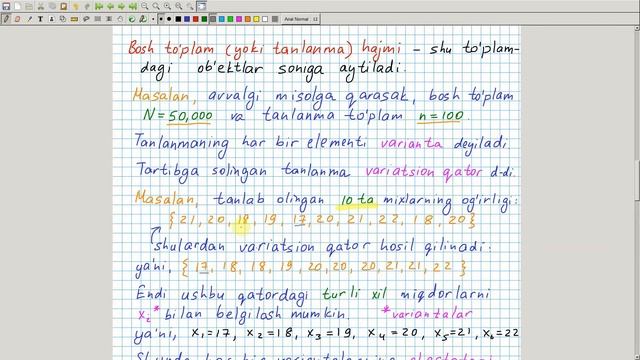Fit zoom to page width

coord(156,7)
